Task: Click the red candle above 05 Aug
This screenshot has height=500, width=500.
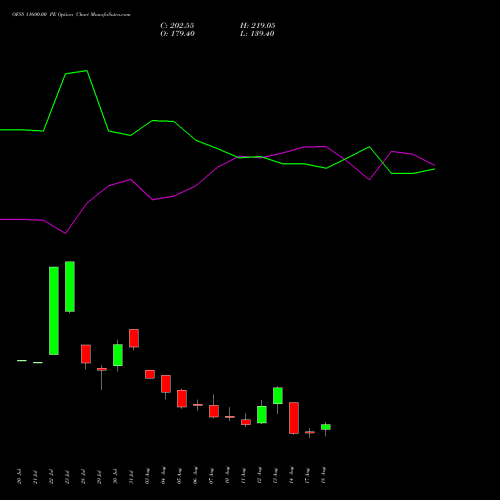Action: tap(182, 399)
